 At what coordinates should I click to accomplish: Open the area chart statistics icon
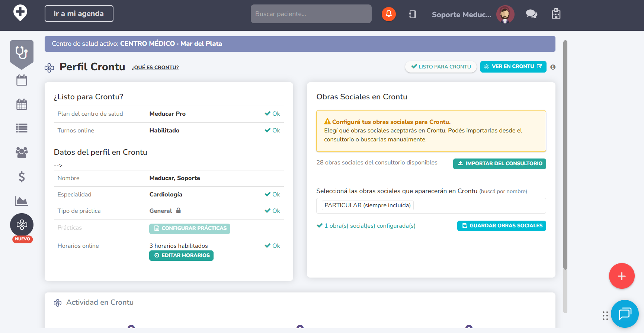pos(22,201)
